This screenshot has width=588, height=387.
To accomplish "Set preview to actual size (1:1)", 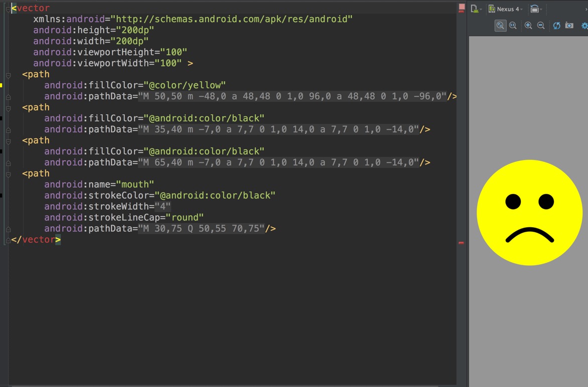I will point(513,26).
